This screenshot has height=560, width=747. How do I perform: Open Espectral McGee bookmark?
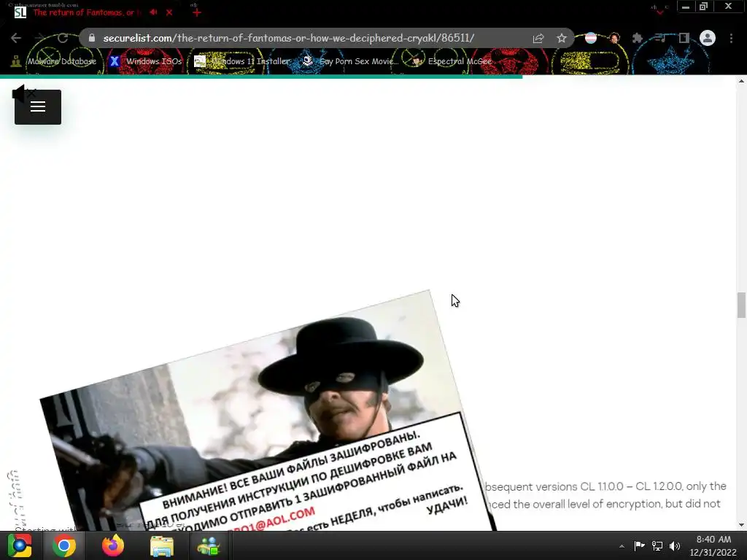coord(451,61)
